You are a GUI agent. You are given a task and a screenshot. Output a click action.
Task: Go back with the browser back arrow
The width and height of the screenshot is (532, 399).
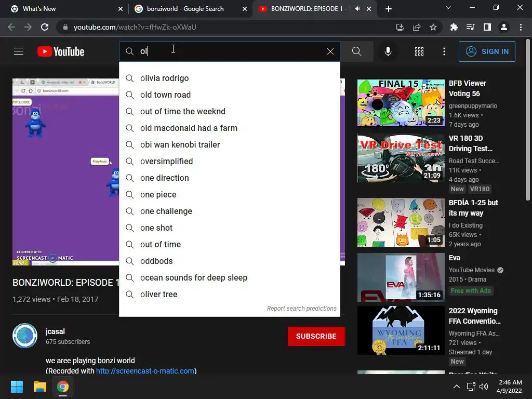pyautogui.click(x=11, y=27)
